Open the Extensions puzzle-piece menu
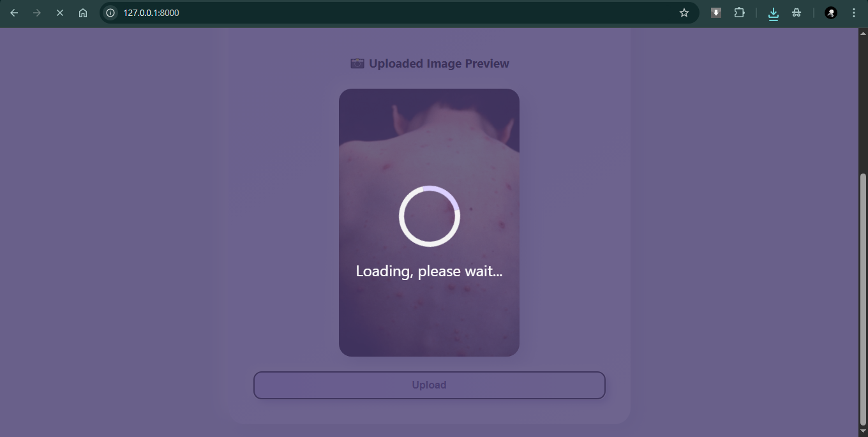This screenshot has width=868, height=437. pyautogui.click(x=739, y=13)
